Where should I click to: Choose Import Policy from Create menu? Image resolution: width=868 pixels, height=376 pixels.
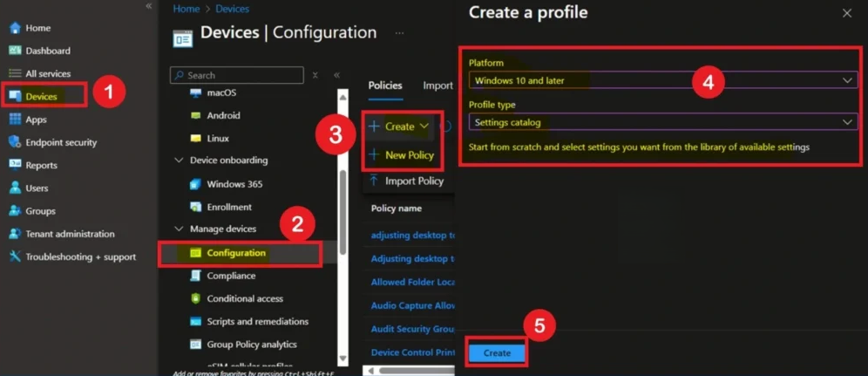[406, 181]
